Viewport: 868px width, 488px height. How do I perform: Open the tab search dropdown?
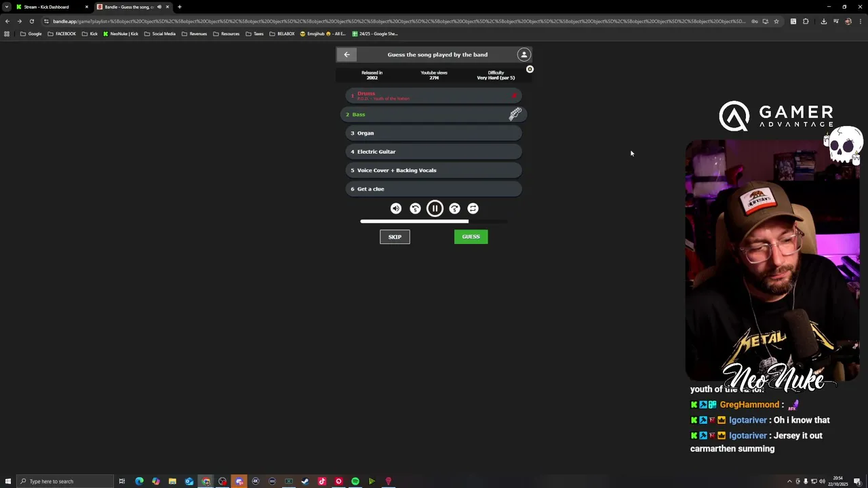(7, 7)
